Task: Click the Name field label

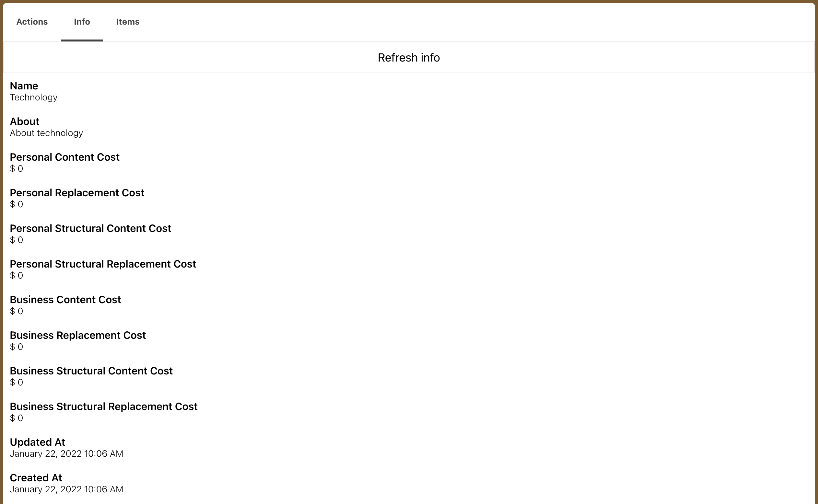Action: [24, 86]
